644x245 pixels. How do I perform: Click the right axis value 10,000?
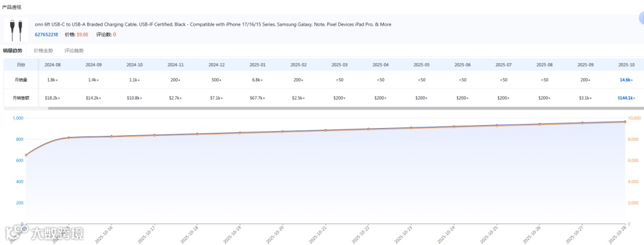click(634, 118)
